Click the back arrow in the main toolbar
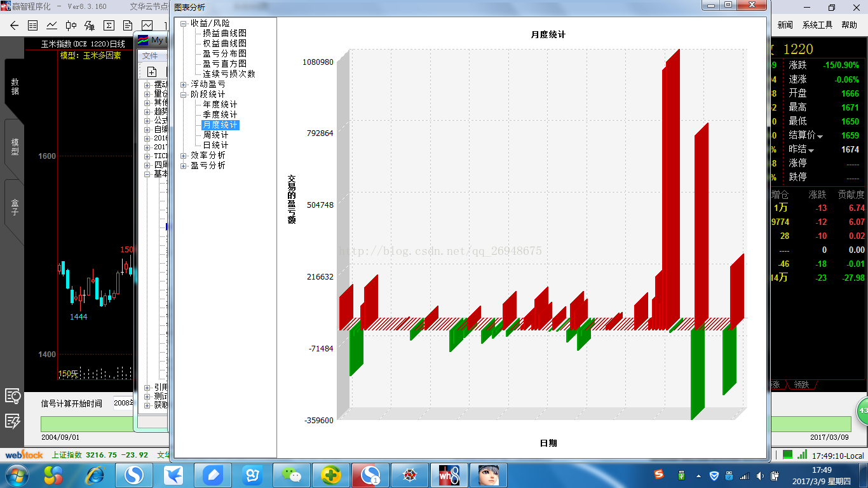The height and width of the screenshot is (488, 868). 14,25
